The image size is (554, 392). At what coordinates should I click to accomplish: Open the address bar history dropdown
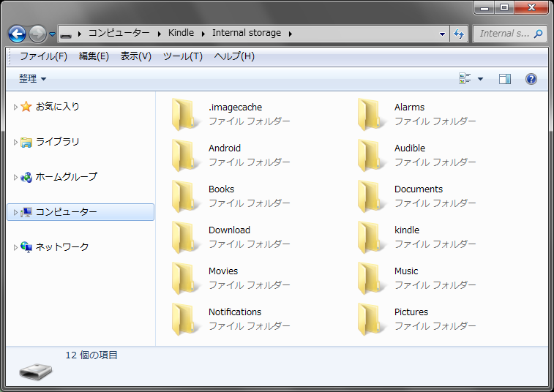pyautogui.click(x=443, y=34)
